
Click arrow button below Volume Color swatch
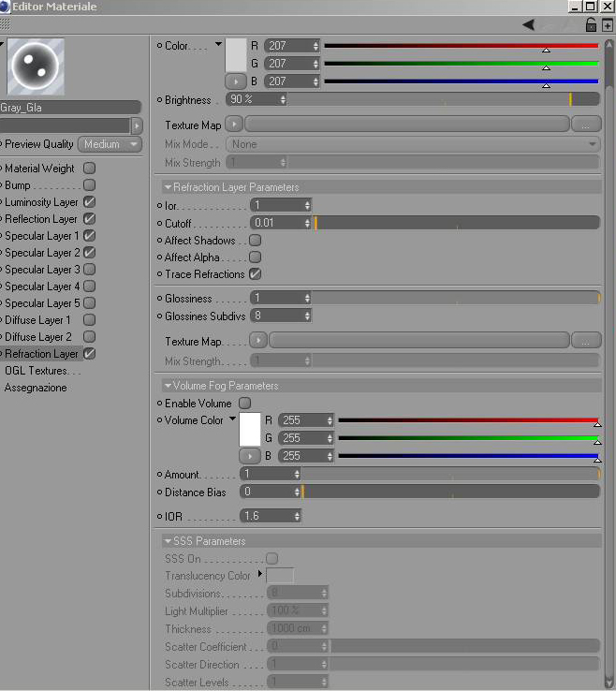250,456
